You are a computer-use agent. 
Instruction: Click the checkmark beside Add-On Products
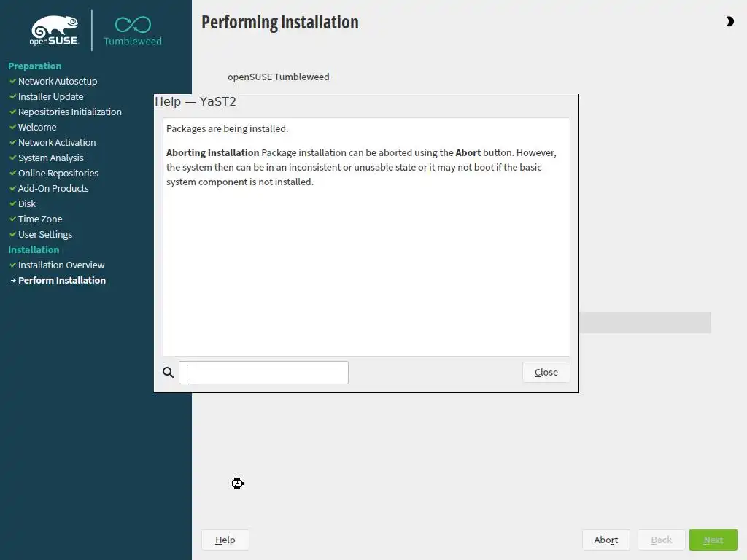13,189
